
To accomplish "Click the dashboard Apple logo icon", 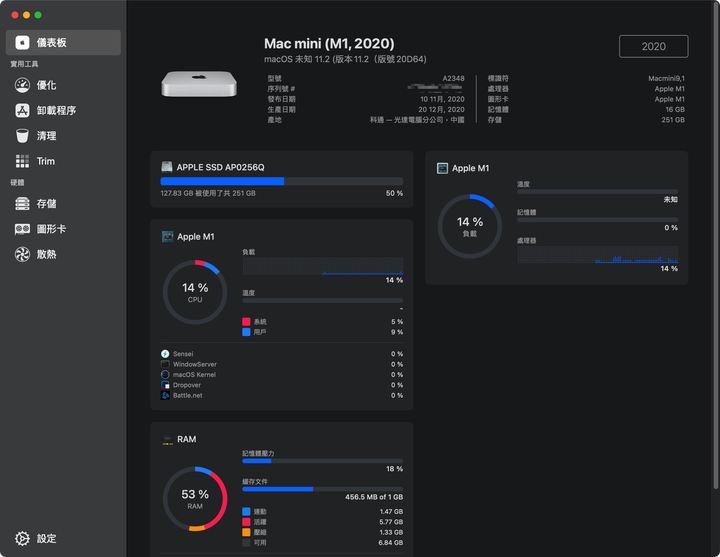I will [x=22, y=43].
